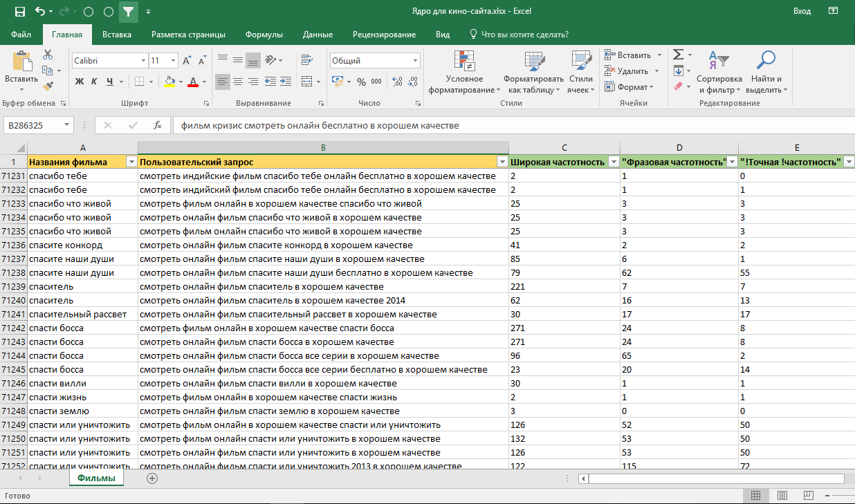Click the percent style icon

click(x=360, y=82)
